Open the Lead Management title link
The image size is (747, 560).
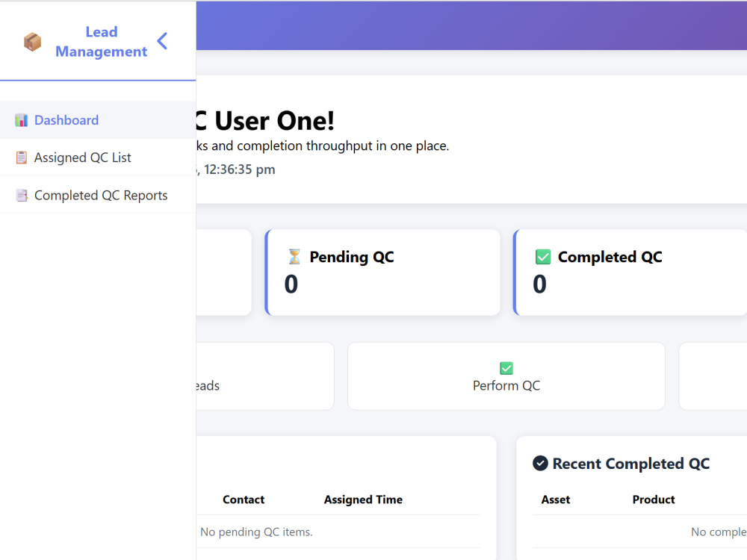pyautogui.click(x=101, y=41)
